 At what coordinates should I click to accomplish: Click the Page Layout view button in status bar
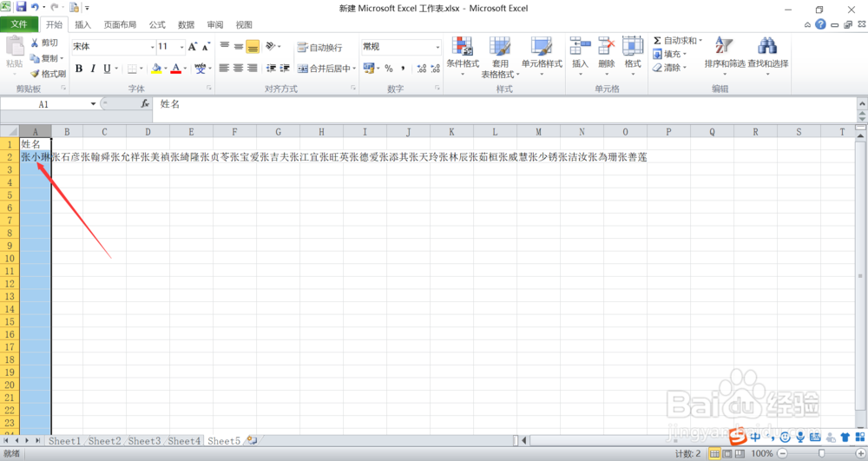click(x=727, y=454)
